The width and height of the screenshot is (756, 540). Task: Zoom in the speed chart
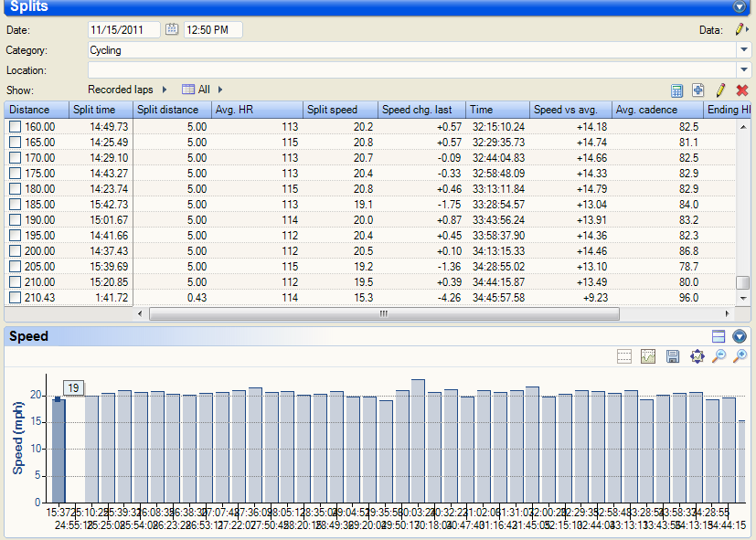click(x=740, y=356)
